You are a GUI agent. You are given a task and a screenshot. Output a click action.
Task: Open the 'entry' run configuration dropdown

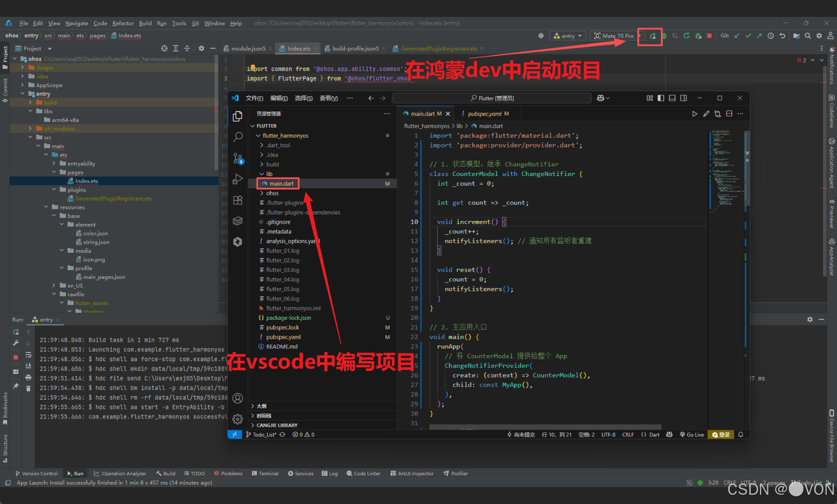(x=568, y=36)
